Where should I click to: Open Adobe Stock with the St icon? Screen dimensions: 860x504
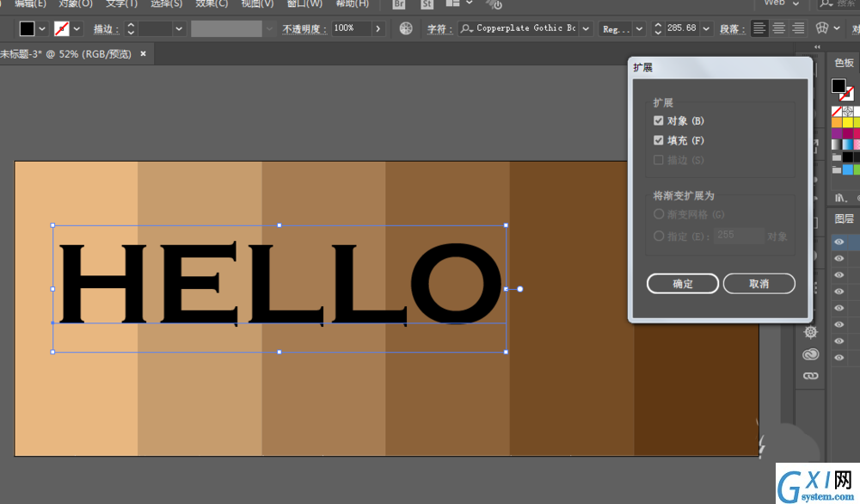coord(427,4)
